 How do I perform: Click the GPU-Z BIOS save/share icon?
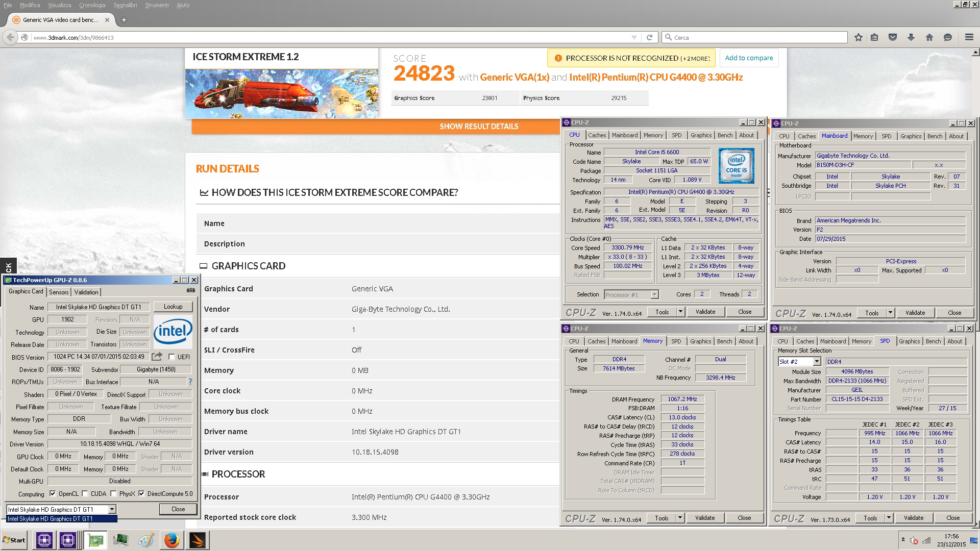point(157,356)
